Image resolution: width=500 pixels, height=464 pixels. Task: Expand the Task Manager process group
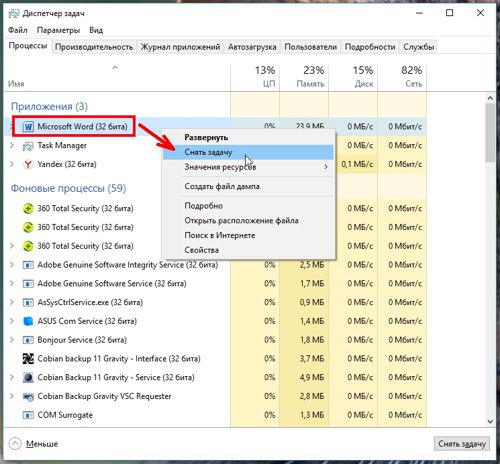coord(12,146)
